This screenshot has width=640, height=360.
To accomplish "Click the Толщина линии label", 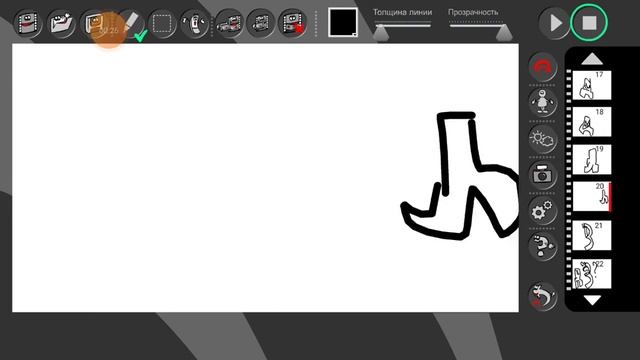I will click(x=402, y=13).
